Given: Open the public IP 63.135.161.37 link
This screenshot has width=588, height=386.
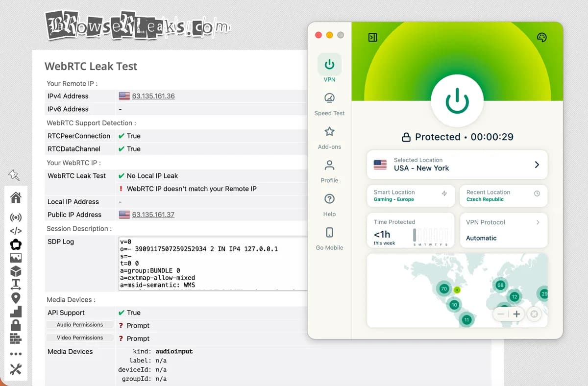Looking at the screenshot, I should point(153,215).
